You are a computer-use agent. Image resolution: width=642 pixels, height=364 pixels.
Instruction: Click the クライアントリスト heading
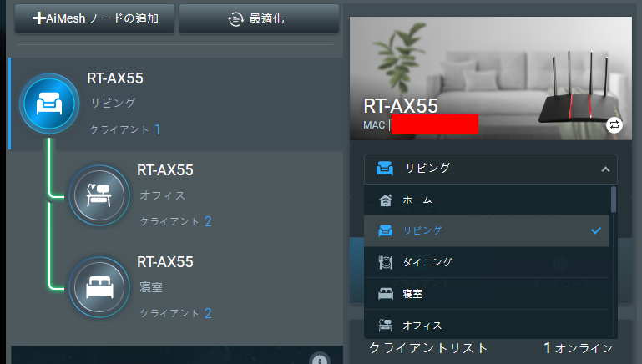point(428,348)
